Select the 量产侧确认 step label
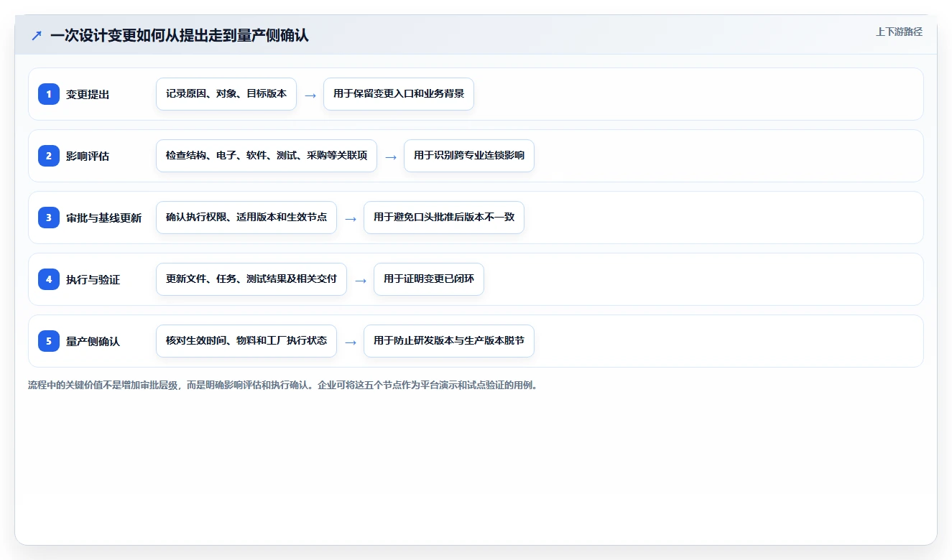This screenshot has height=560, width=952. click(93, 341)
